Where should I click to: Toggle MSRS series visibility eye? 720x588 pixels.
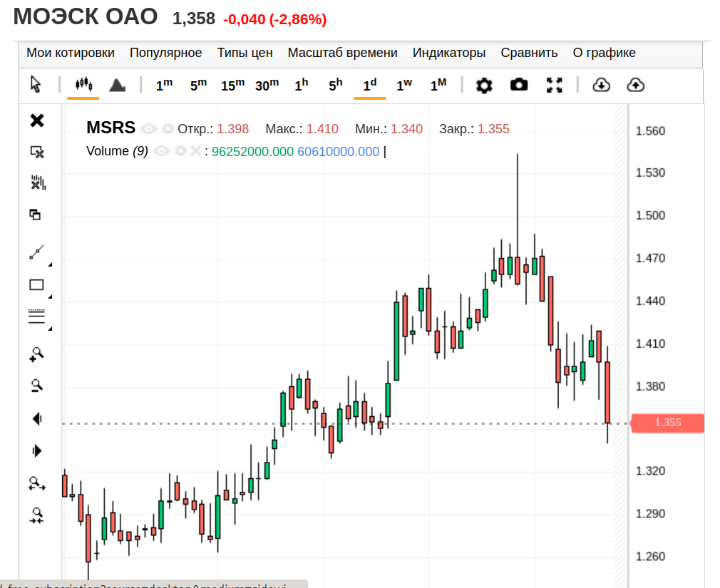tap(148, 128)
